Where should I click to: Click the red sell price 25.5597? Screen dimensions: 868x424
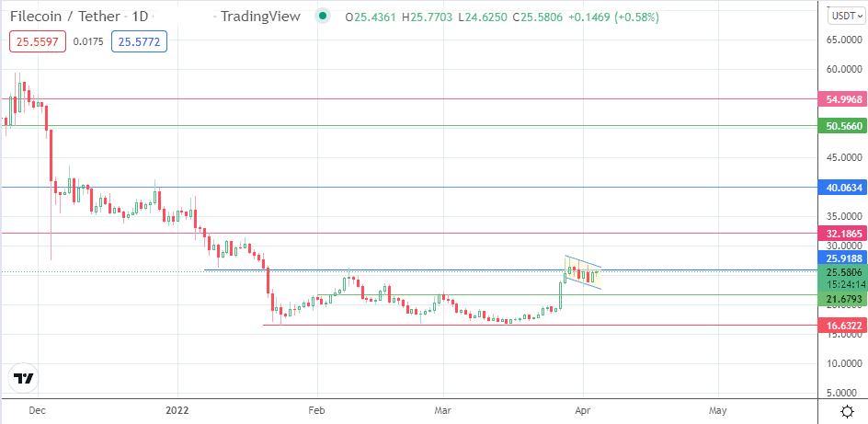[39, 41]
